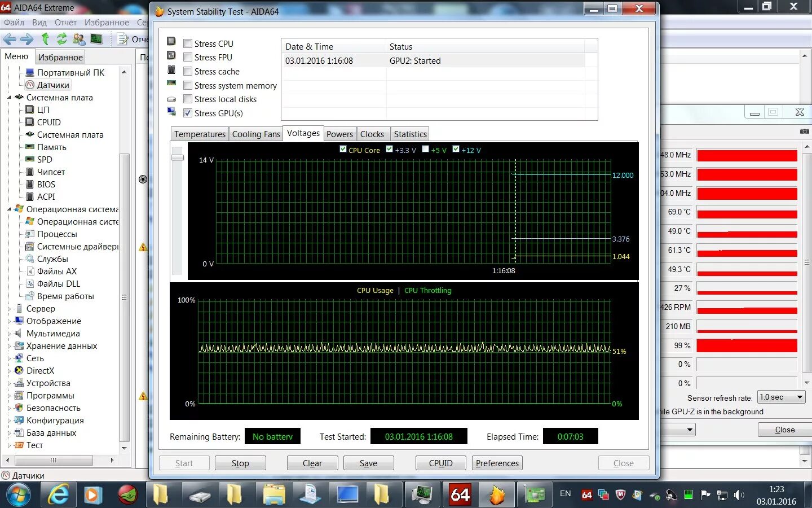Expand Сервер tree node
This screenshot has width=812, height=508.
[9, 309]
